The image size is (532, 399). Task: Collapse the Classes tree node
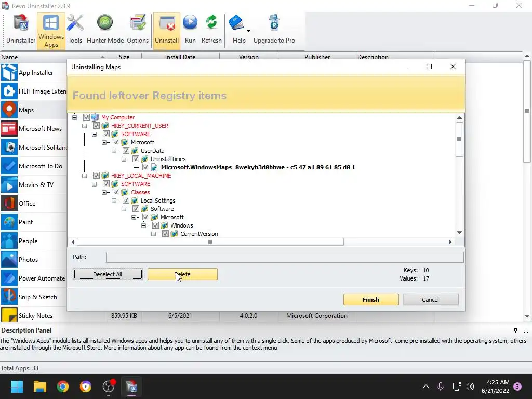pyautogui.click(x=104, y=192)
